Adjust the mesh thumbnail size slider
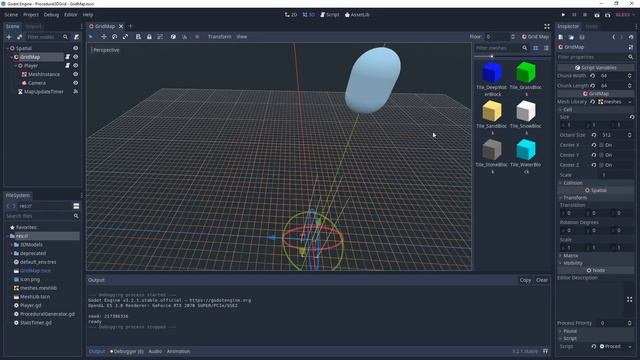The width and height of the screenshot is (640, 360). (492, 56)
